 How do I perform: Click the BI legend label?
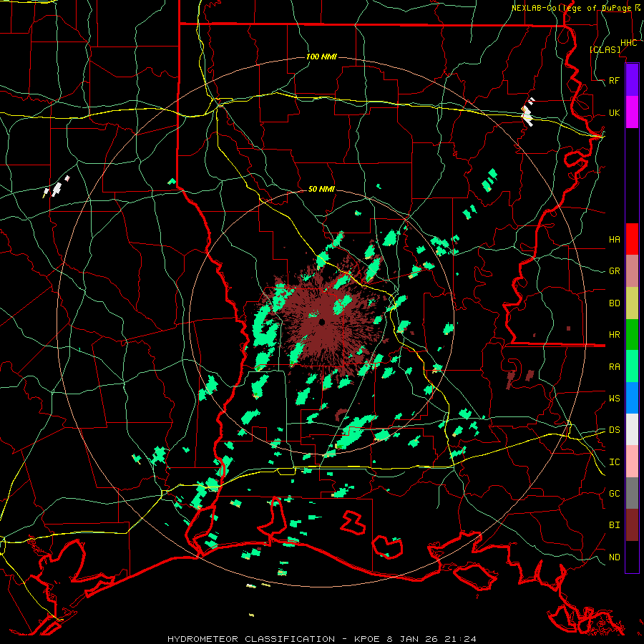pyautogui.click(x=615, y=525)
